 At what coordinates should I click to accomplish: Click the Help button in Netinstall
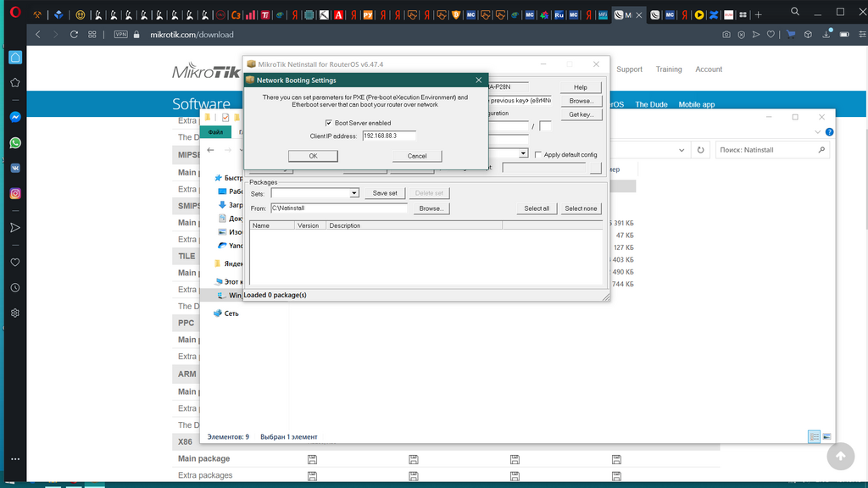tap(581, 87)
